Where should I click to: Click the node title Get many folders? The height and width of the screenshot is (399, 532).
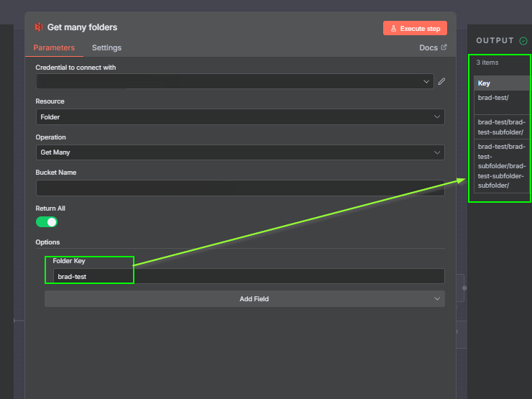(x=82, y=27)
